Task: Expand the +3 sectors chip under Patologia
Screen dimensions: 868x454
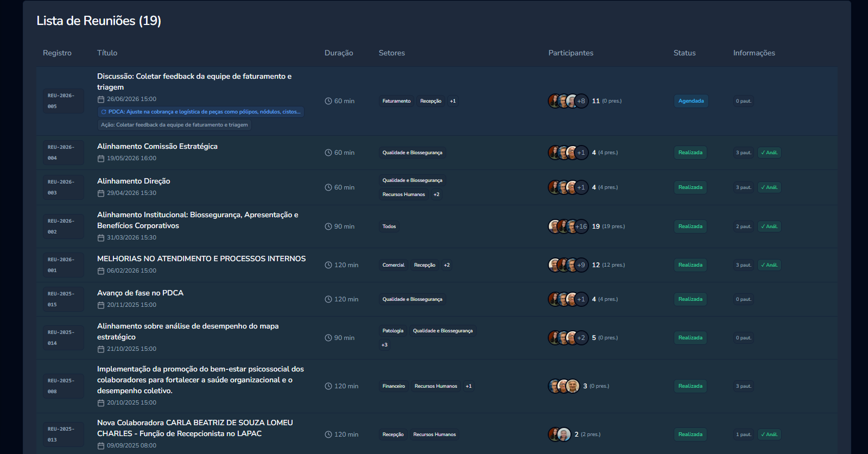Action: (384, 345)
